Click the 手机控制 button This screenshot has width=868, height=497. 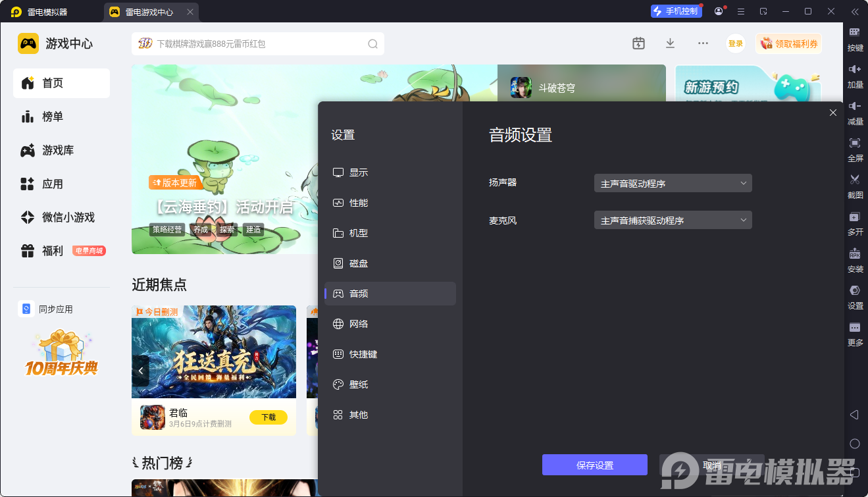pos(676,11)
